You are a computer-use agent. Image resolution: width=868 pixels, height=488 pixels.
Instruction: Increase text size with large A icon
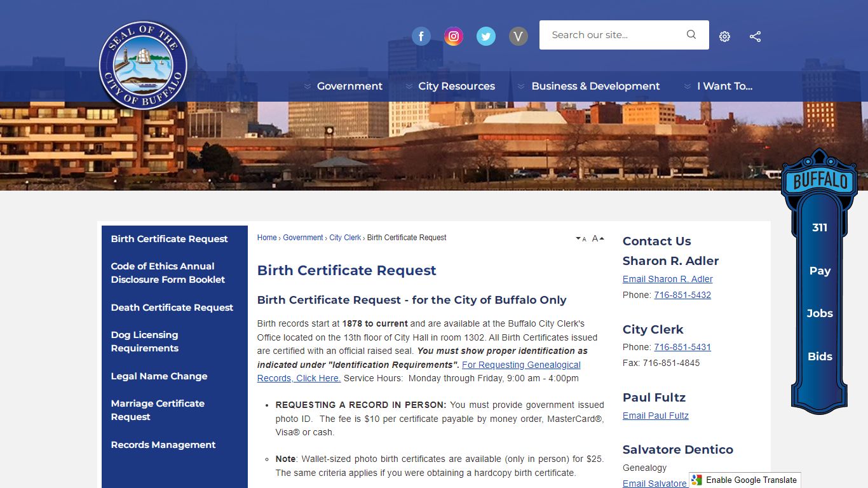tap(598, 238)
